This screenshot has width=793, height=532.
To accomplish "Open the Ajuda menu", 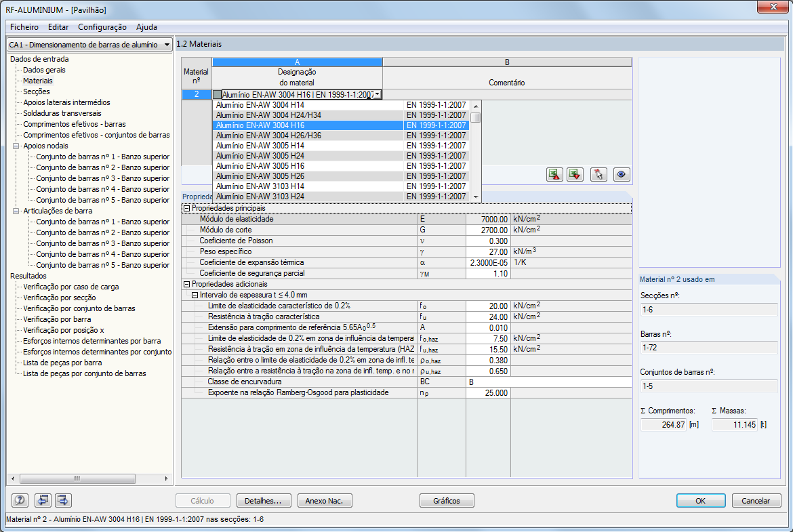I will pyautogui.click(x=146, y=27).
